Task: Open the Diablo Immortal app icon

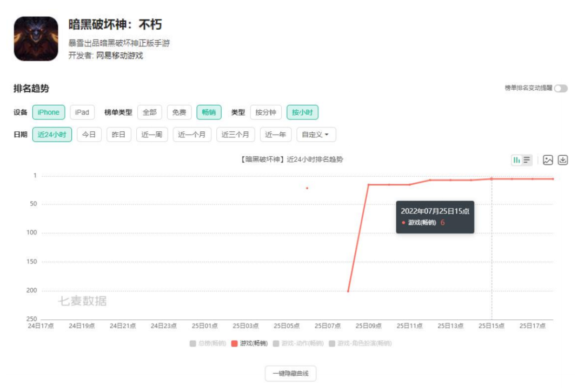Action: click(x=36, y=39)
